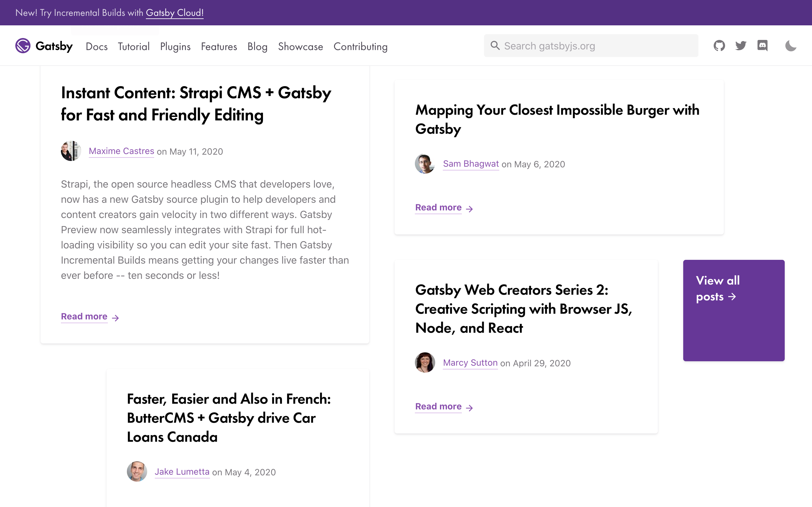This screenshot has width=812, height=507.
Task: Open Maxime Castres' author profile
Action: tap(121, 151)
